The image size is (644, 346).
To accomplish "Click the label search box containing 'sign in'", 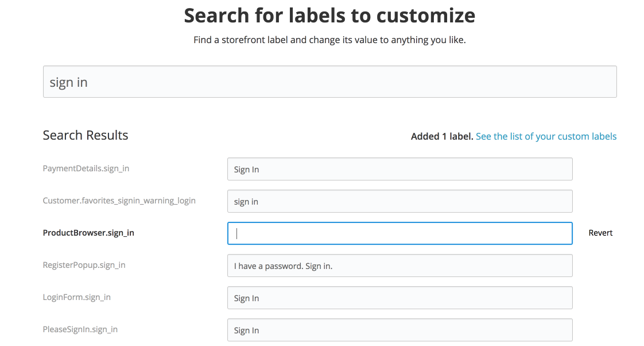I will 329,82.
